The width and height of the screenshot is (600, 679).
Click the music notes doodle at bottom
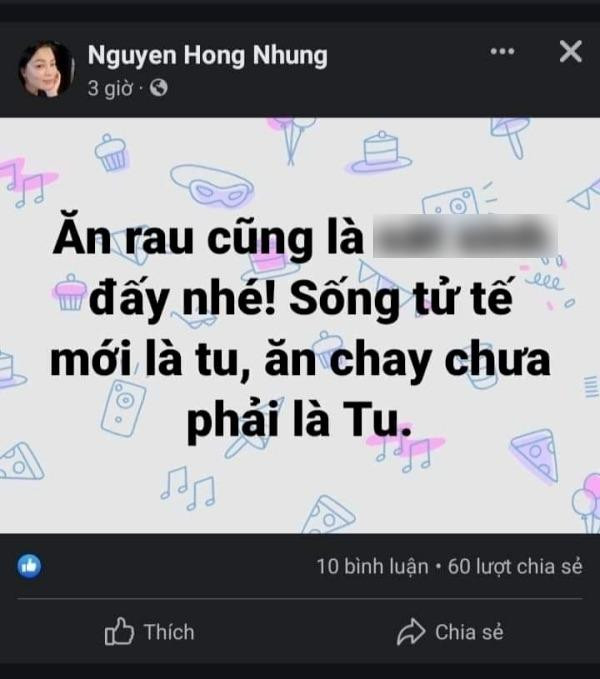point(187,488)
